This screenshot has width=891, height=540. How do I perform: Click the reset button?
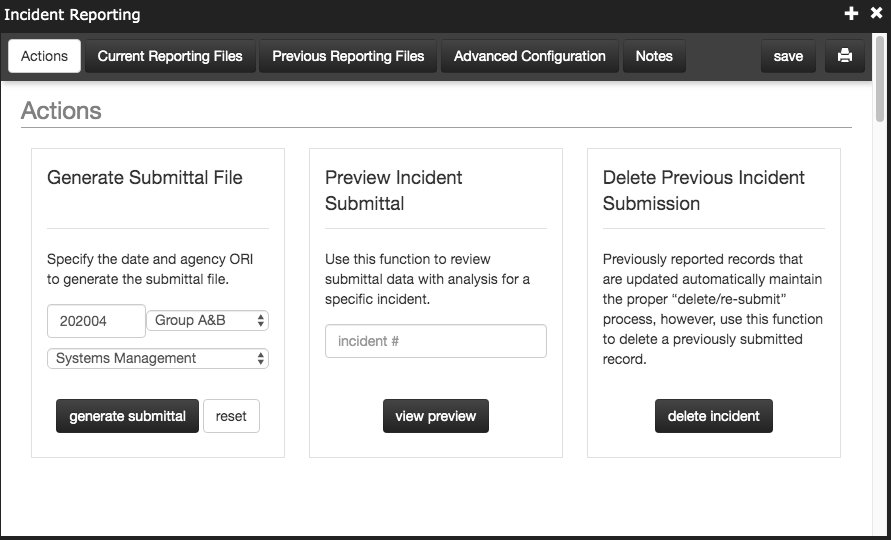(x=231, y=416)
